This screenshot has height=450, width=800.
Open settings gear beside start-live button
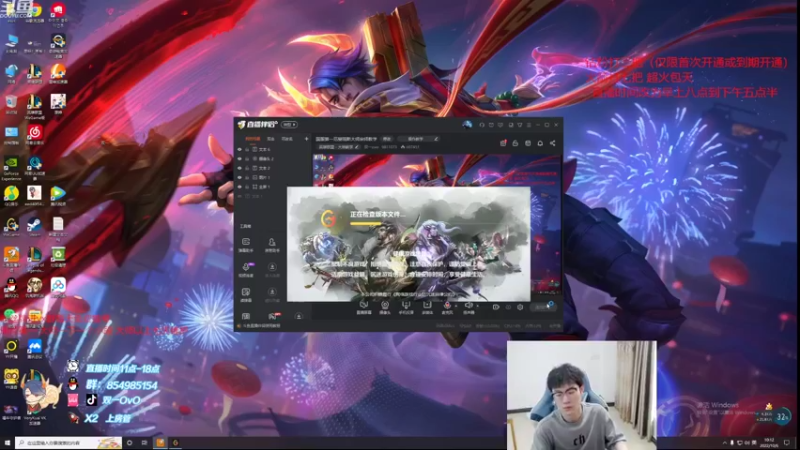pos(520,307)
